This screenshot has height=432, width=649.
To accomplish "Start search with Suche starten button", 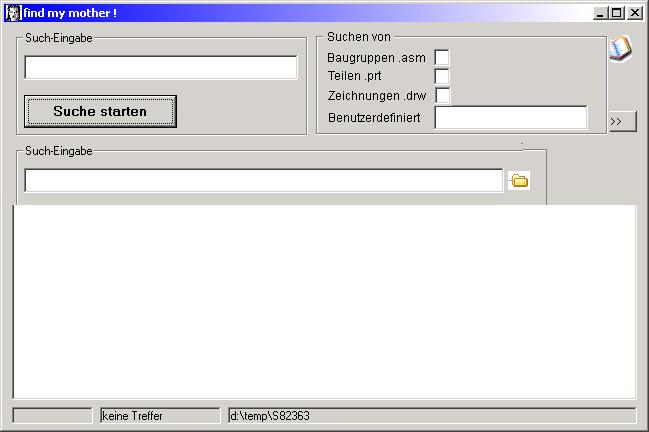I will (100, 111).
